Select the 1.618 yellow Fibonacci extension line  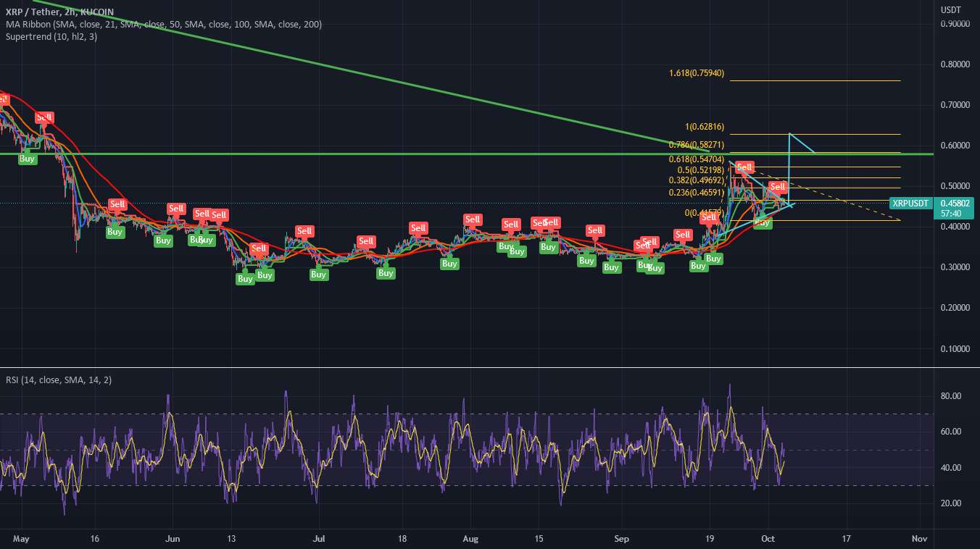tap(815, 80)
